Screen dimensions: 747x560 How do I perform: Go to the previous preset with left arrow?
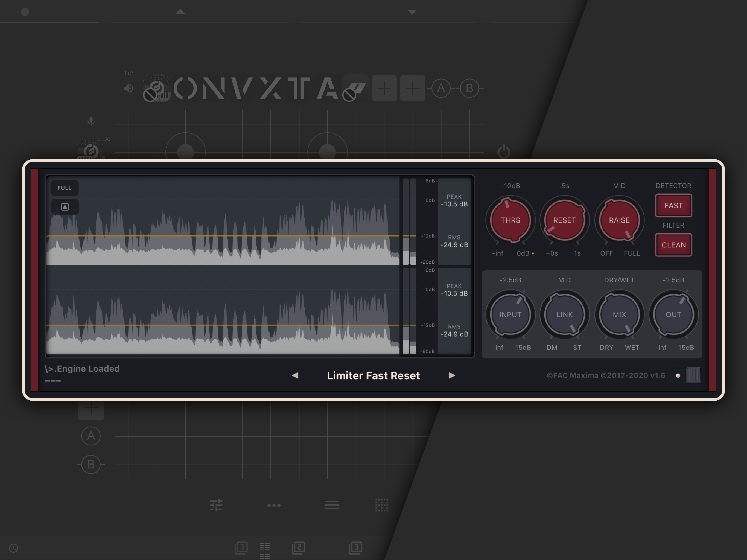[295, 375]
